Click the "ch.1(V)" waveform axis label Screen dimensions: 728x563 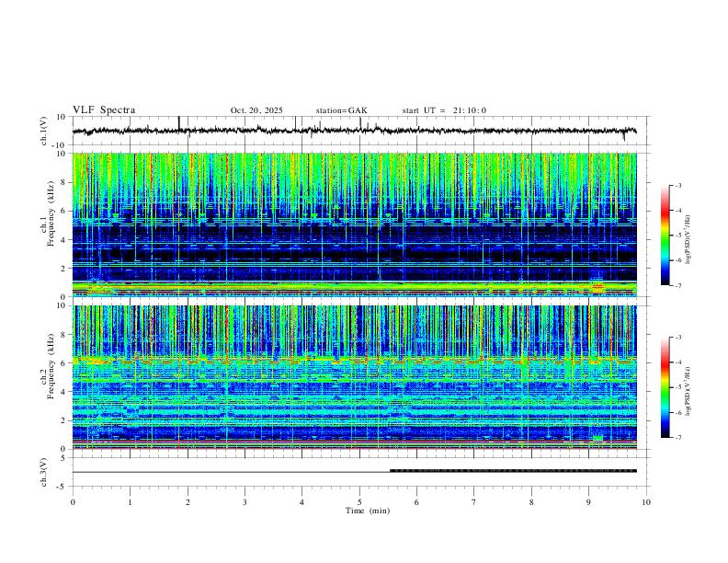point(44,131)
